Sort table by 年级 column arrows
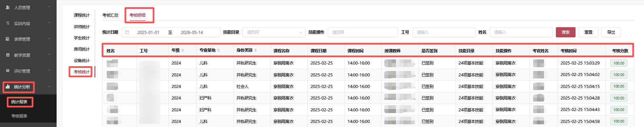 pyautogui.click(x=183, y=50)
